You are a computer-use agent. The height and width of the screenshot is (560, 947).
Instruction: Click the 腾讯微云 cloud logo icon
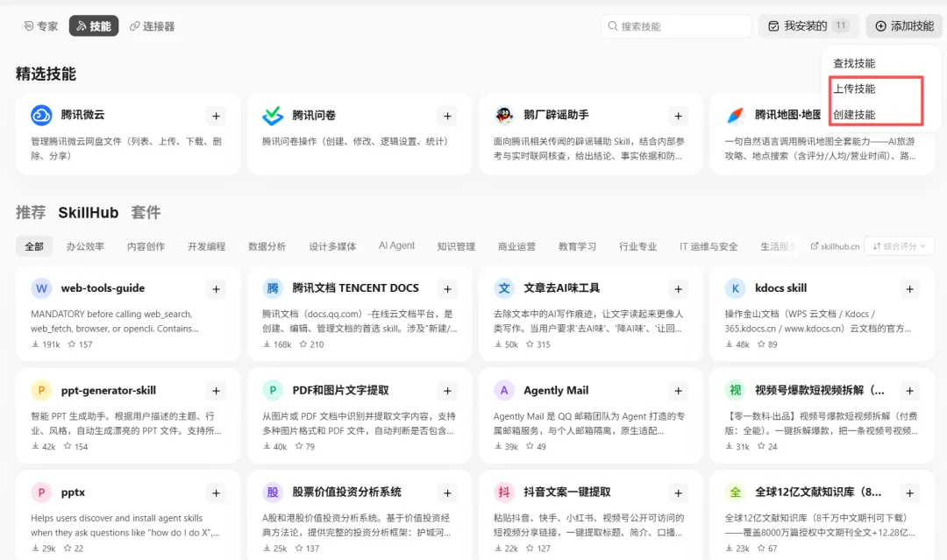[41, 116]
